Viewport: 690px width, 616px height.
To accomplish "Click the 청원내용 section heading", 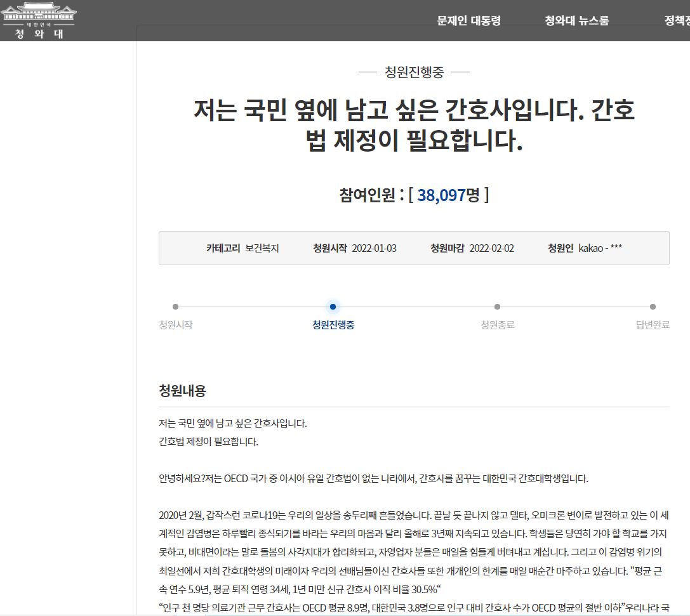I will 182,391.
